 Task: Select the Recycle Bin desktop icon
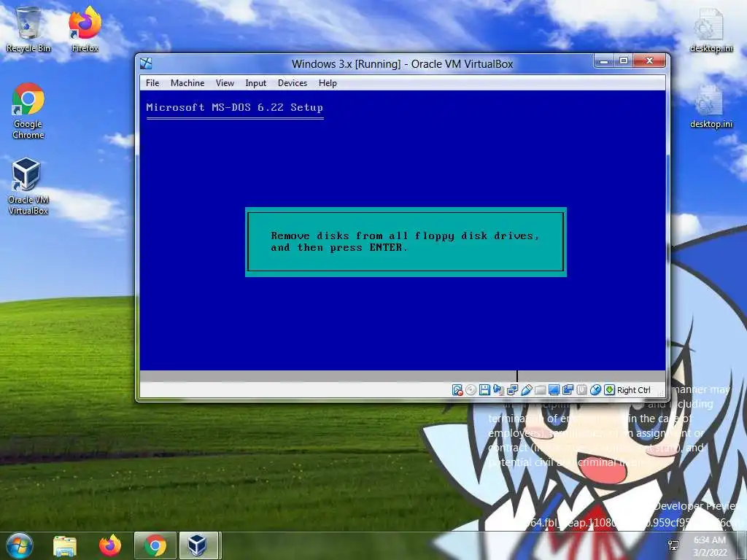28,29
